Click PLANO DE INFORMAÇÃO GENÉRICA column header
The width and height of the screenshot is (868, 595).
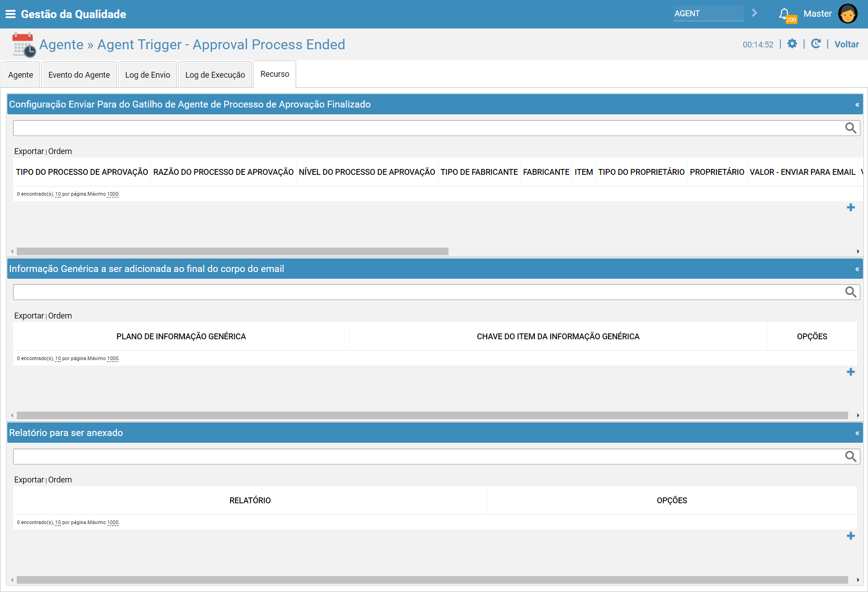pyautogui.click(x=181, y=337)
